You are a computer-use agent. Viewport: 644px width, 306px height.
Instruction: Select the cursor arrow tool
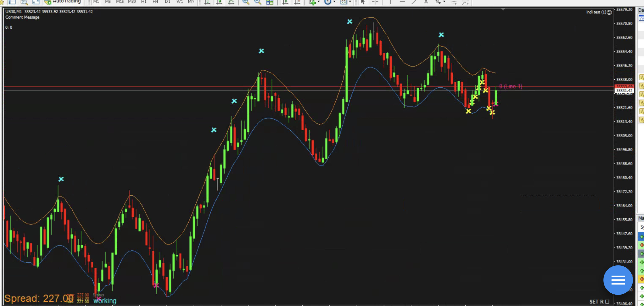pyautogui.click(x=363, y=2)
